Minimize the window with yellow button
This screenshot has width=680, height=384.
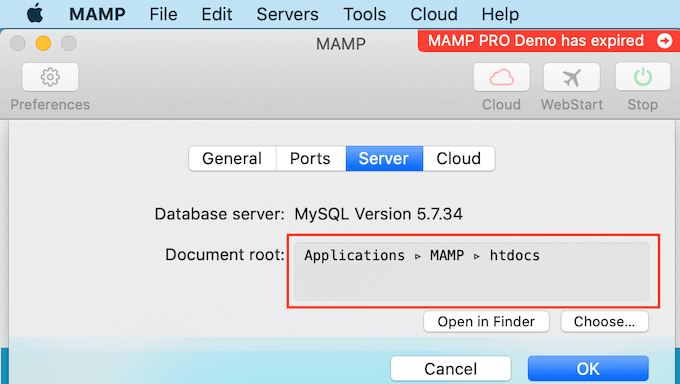coord(43,43)
